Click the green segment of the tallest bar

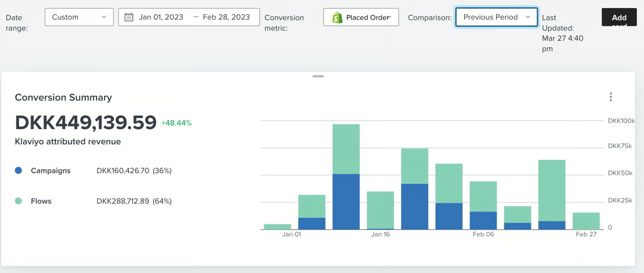(346, 149)
